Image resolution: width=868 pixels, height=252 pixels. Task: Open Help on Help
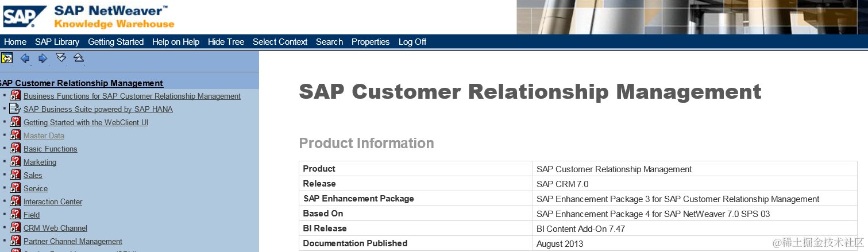point(176,42)
